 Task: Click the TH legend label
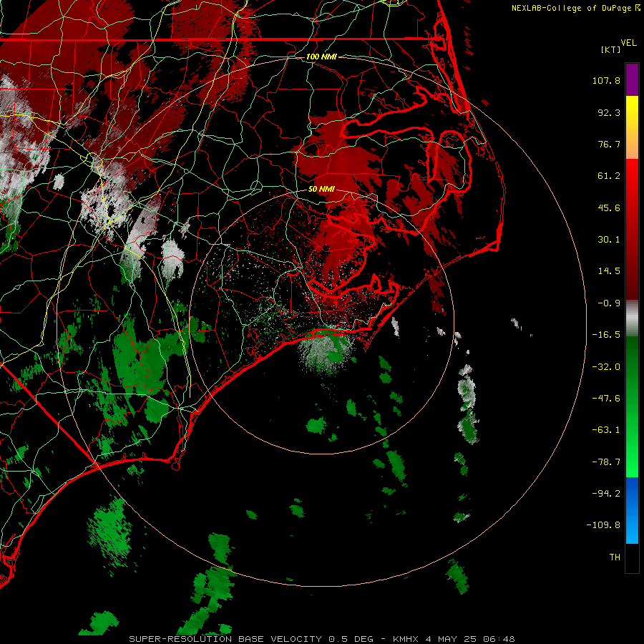click(615, 557)
